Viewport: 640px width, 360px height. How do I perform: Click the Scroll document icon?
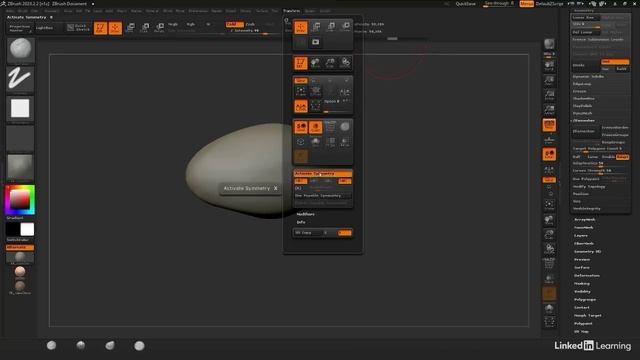(x=549, y=66)
